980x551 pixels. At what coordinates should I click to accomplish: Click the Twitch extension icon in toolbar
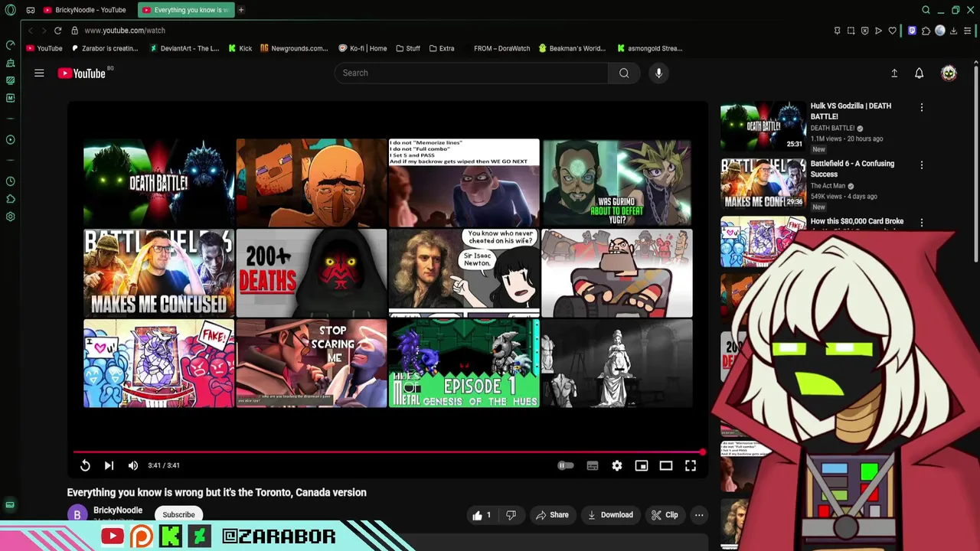pyautogui.click(x=912, y=31)
